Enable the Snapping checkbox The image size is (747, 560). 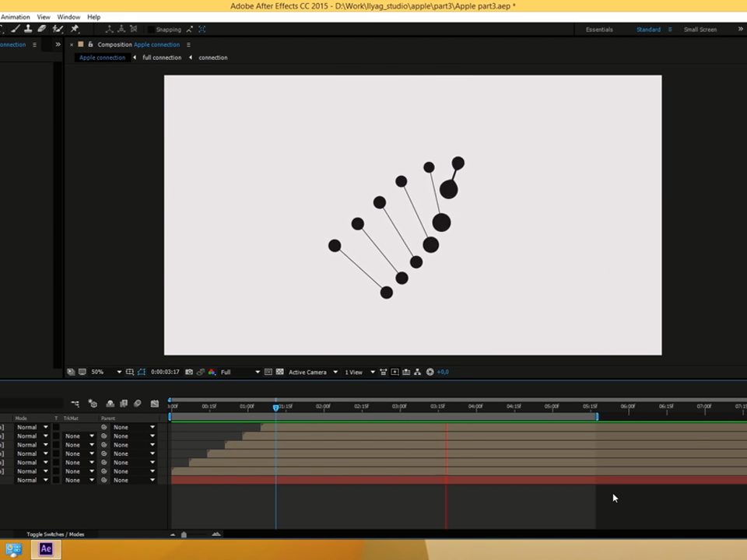pos(151,30)
